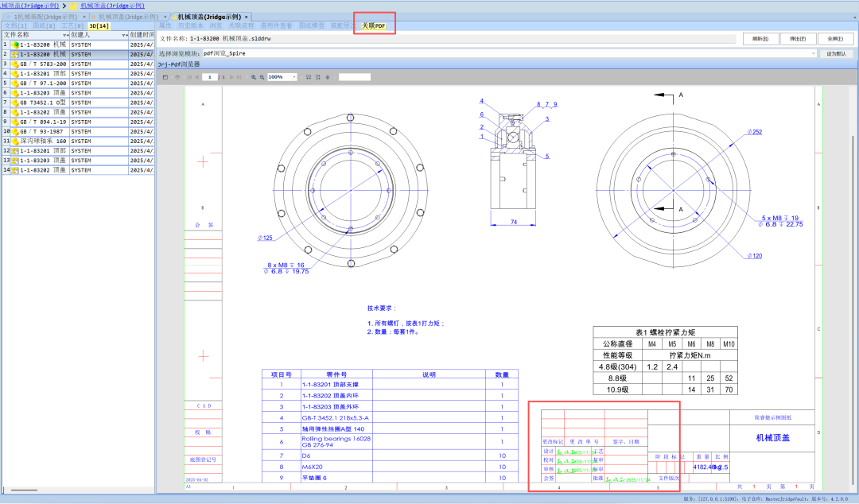This screenshot has width=859, height=504.
Task: Click the drawing icon in row 2
Action: (x=15, y=55)
